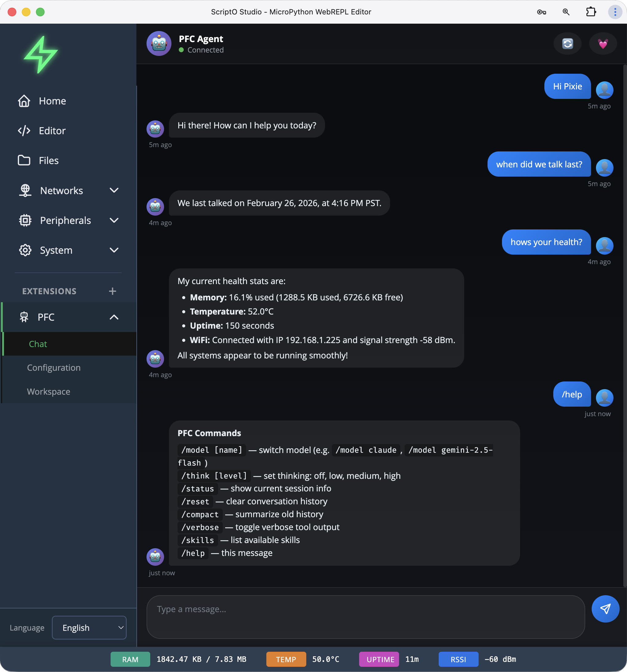Open the browser extensions puzzle icon
The image size is (627, 672).
(591, 12)
